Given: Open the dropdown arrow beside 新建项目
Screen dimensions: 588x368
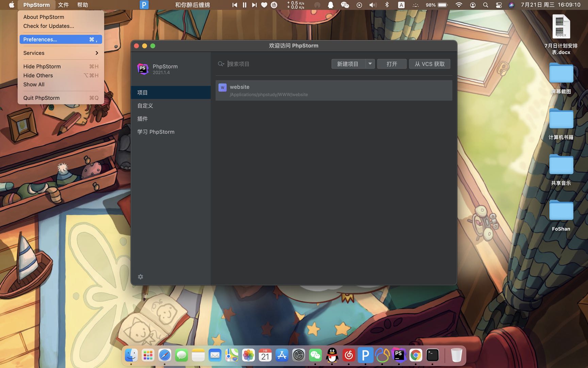Looking at the screenshot, I should point(370,64).
